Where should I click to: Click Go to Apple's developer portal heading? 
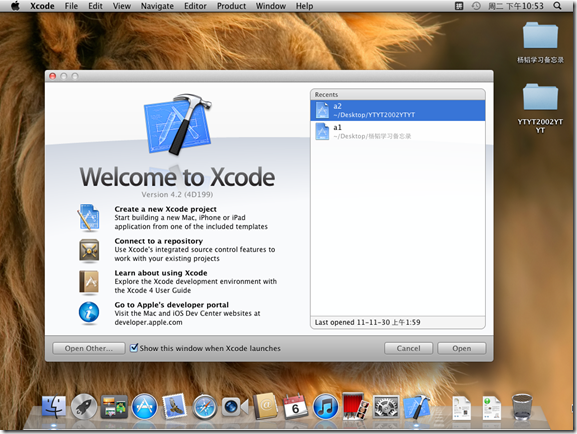coord(171,305)
